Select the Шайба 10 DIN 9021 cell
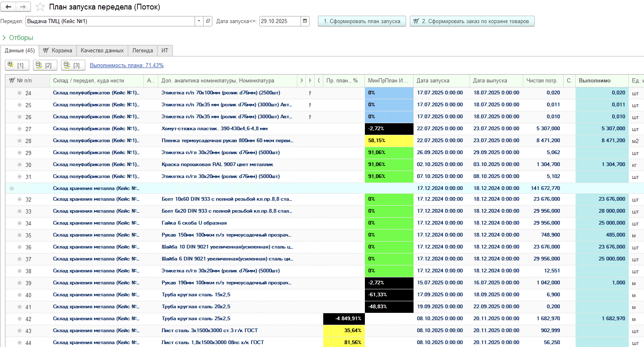Image resolution: width=644 pixels, height=347 pixels. click(x=227, y=247)
